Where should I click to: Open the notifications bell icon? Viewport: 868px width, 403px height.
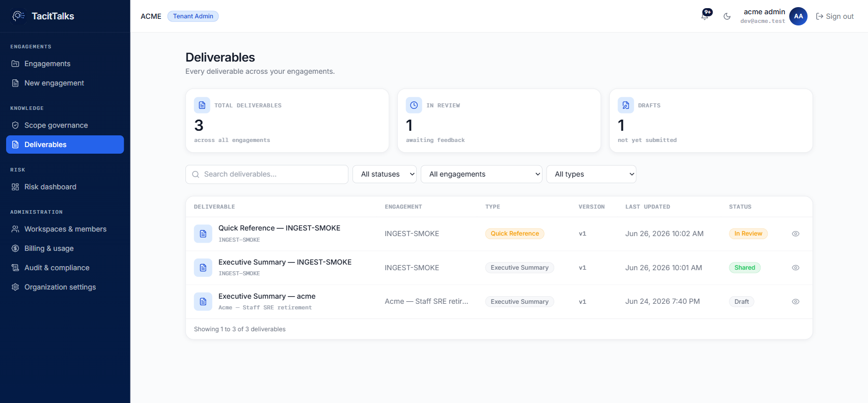pyautogui.click(x=705, y=16)
